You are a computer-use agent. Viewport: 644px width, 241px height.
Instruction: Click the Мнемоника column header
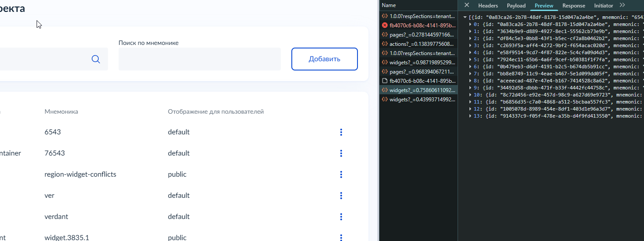61,111
